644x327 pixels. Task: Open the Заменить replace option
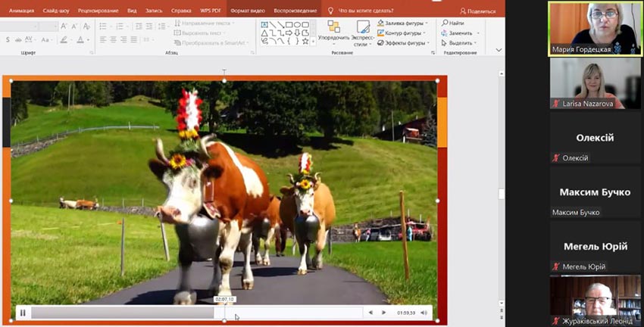click(460, 33)
